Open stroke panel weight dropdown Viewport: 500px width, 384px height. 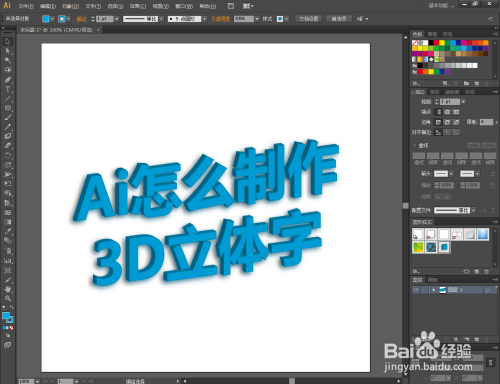463,102
